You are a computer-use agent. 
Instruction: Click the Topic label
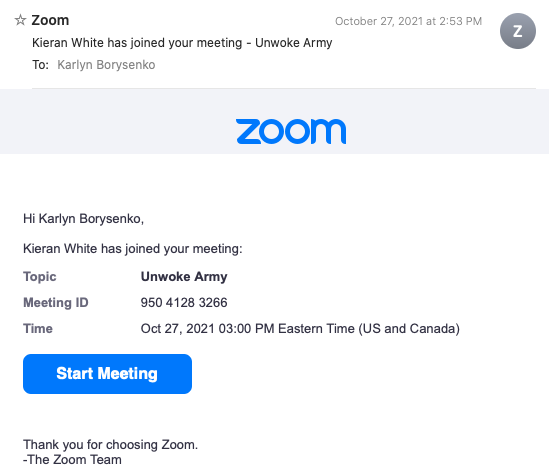[40, 277]
